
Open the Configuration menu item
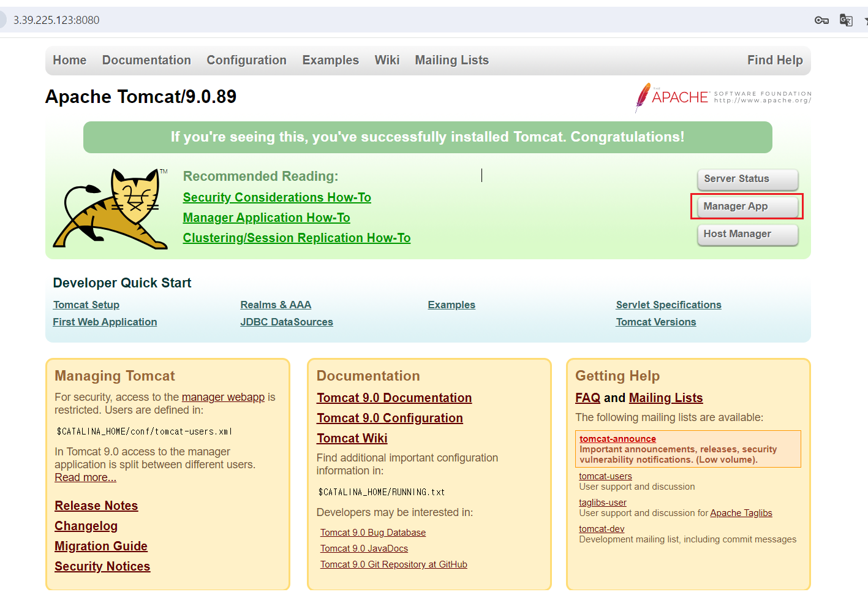[246, 60]
